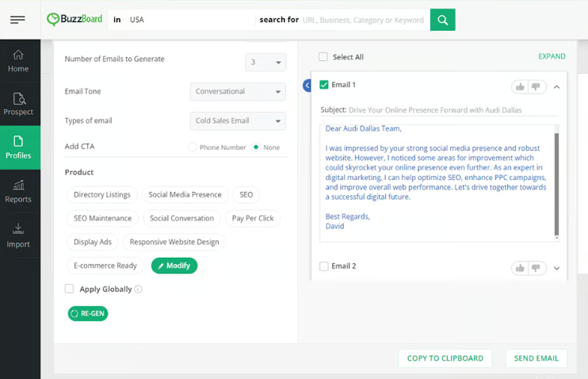Select the Responsive Website Design chip
This screenshot has width=588, height=379.
coord(174,242)
